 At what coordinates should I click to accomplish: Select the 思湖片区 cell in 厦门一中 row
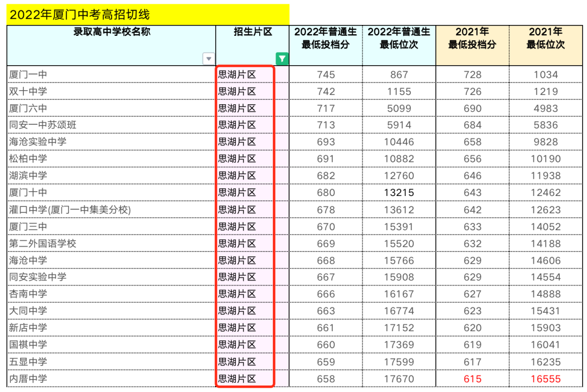(x=252, y=74)
